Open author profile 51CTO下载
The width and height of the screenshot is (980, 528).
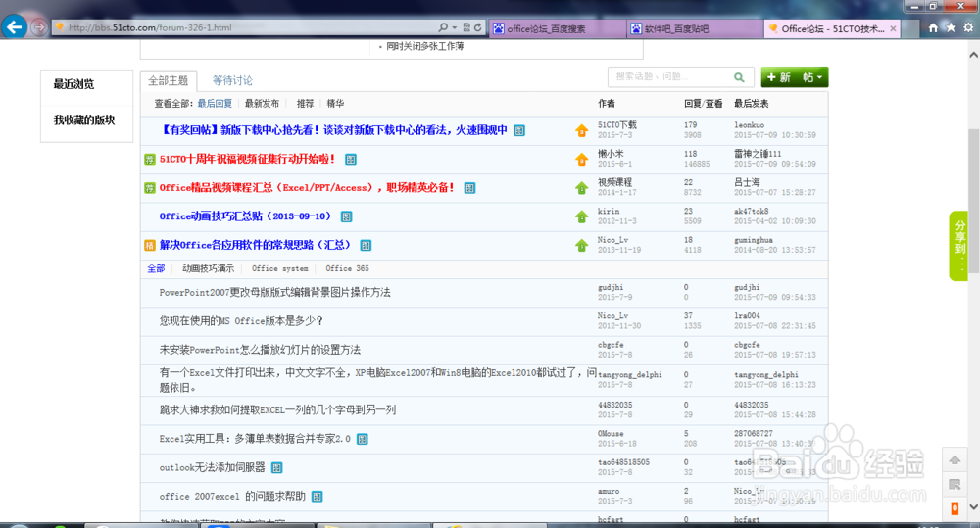coord(616,125)
